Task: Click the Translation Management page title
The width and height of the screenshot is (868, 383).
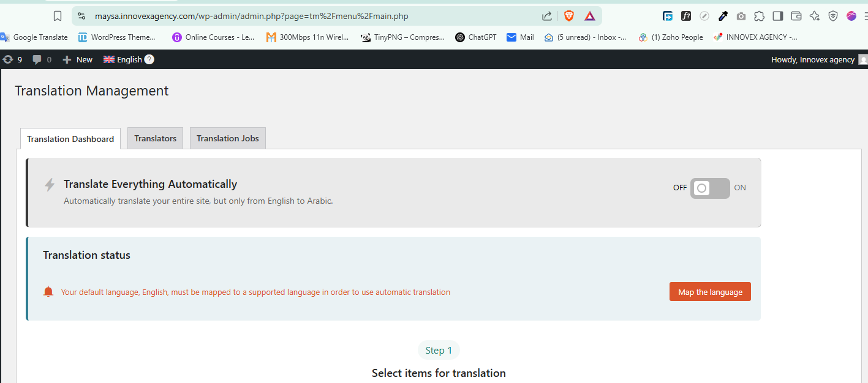Action: 92,91
